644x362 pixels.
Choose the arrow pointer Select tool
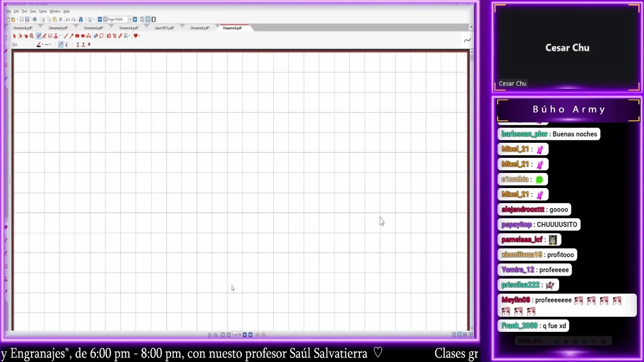pos(15,36)
